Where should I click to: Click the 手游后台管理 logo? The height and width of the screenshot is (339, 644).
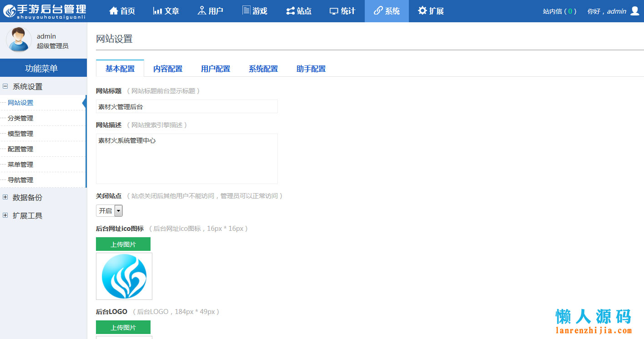tap(44, 11)
